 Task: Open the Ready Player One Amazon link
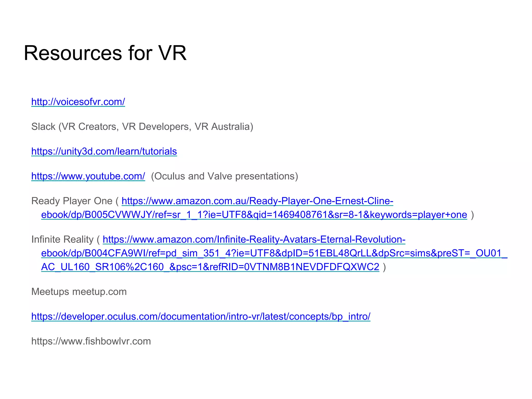pos(254,208)
